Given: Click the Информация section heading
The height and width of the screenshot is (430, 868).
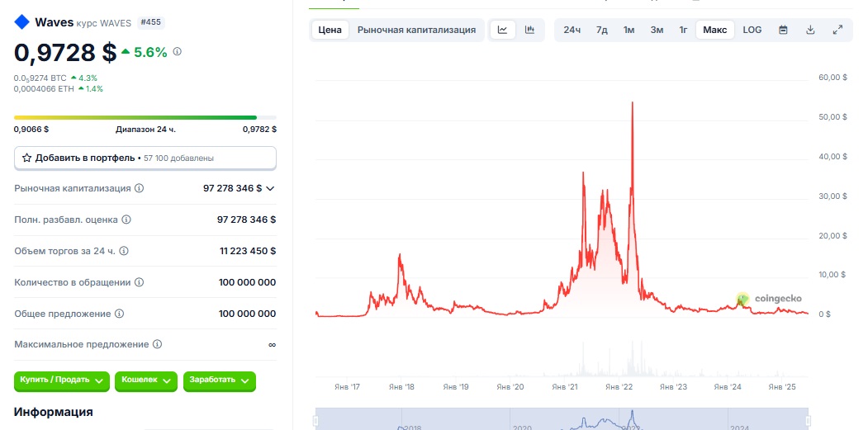Looking at the screenshot, I should click(53, 412).
